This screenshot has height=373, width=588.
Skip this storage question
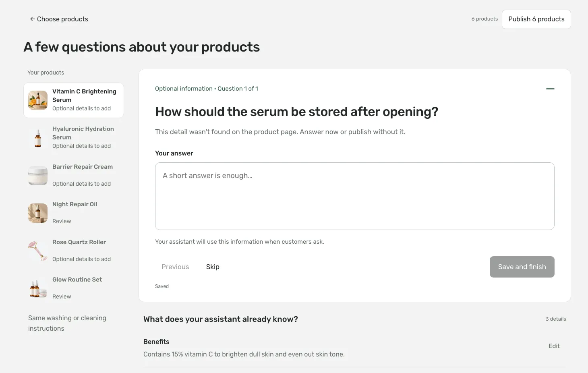(x=213, y=267)
